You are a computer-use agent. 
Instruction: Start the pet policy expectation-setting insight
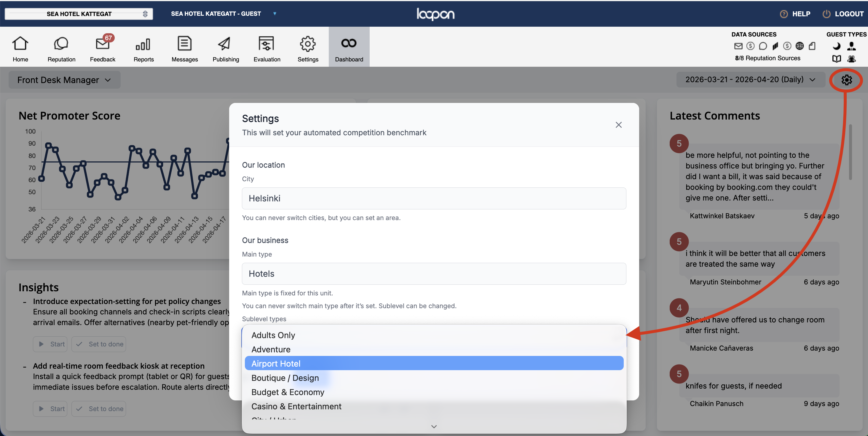point(50,344)
